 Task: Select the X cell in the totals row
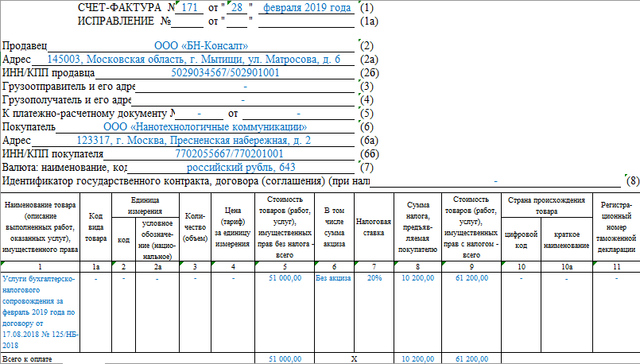coord(354,359)
